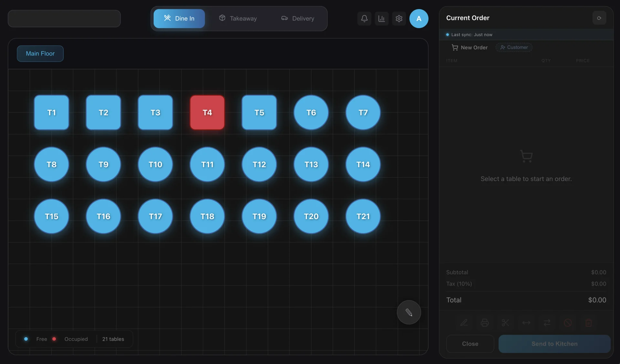Click the Last sync: Just now status
The image size is (620, 364).
pyautogui.click(x=471, y=35)
